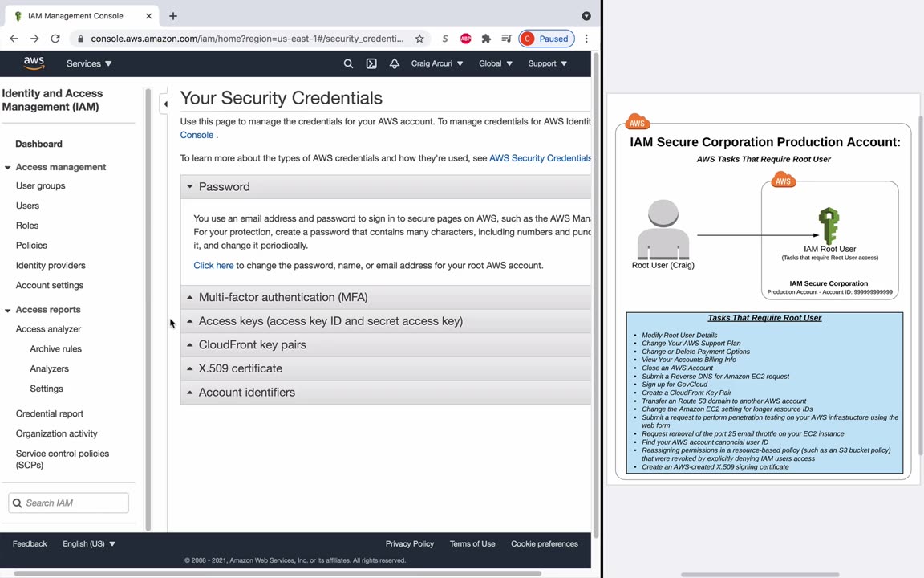Viewport: 924px width, 578px height.
Task: Reload the page in the browser
Action: 55,39
